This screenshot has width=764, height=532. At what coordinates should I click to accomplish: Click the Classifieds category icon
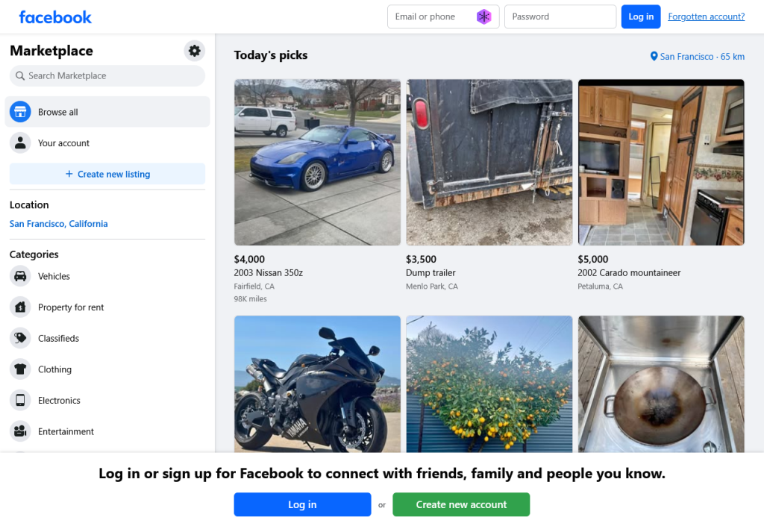click(19, 338)
